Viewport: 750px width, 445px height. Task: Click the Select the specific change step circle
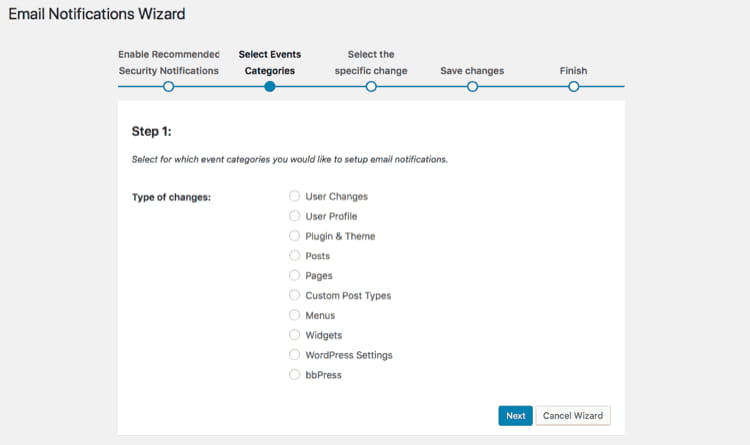pos(371,87)
